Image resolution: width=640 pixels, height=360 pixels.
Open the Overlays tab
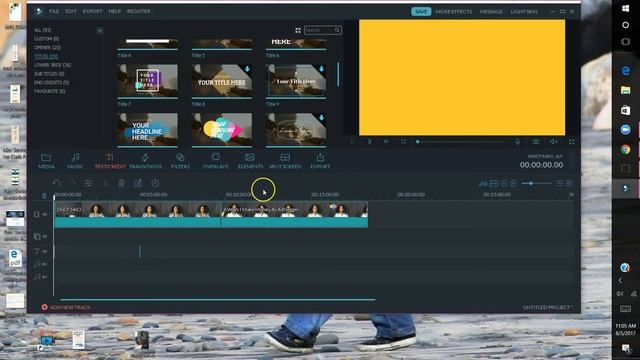[x=216, y=161]
